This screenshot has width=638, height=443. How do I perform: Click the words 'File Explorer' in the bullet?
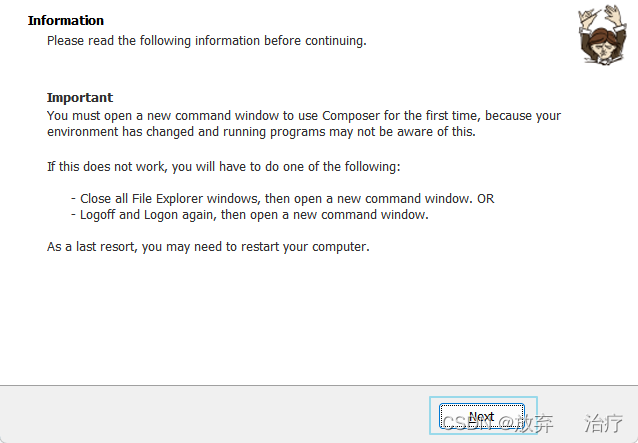[x=167, y=199]
